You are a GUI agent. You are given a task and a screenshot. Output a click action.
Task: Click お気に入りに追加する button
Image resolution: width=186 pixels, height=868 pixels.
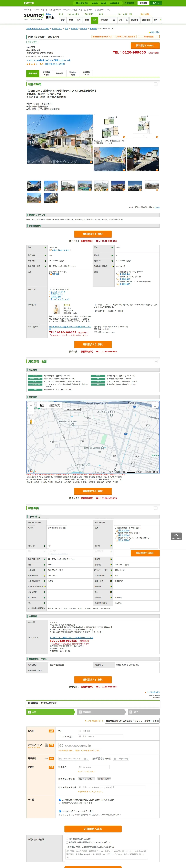click(125, 37)
